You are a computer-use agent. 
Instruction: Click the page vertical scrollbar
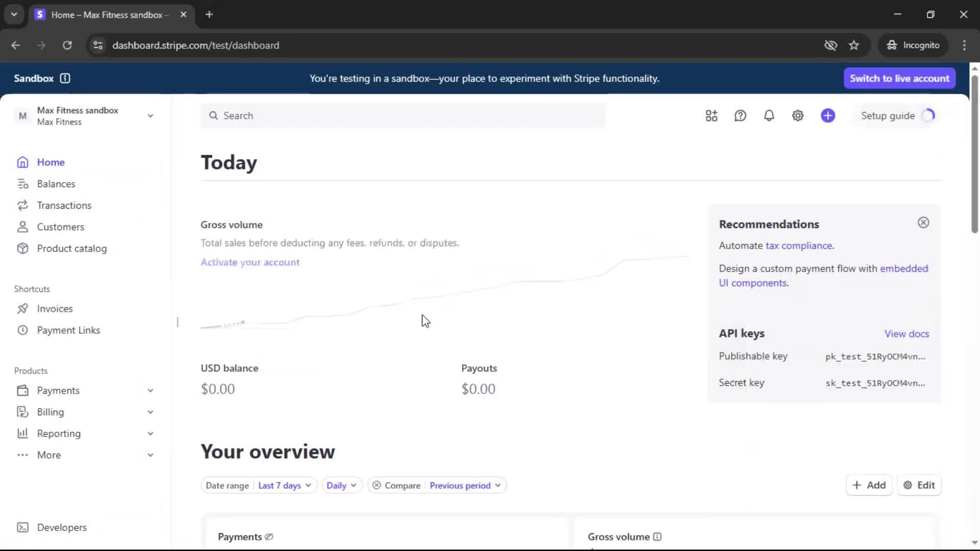(974, 154)
